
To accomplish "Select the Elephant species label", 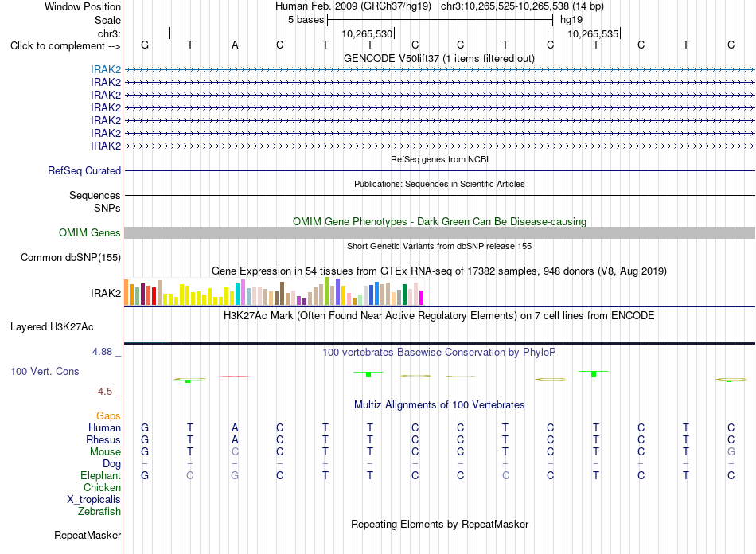I will [x=100, y=475].
